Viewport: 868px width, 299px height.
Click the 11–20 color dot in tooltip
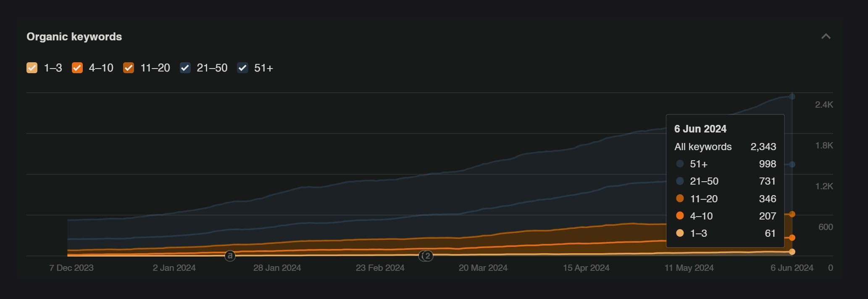[x=680, y=198]
